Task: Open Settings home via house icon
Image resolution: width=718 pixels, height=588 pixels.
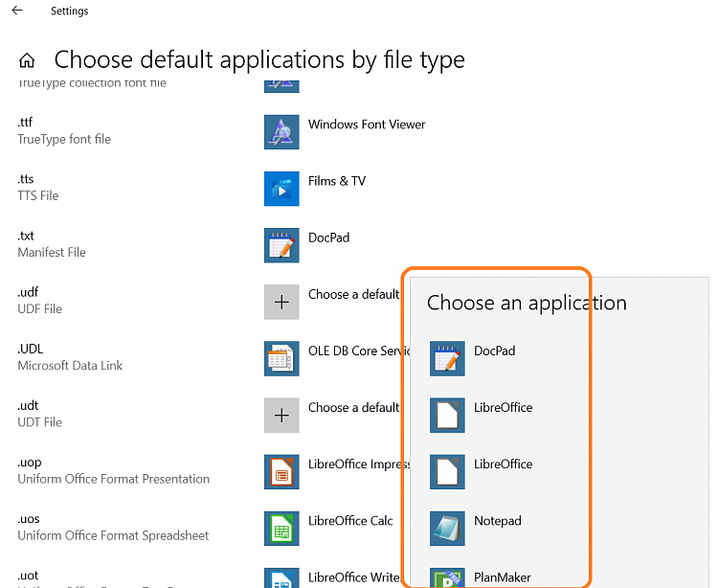Action: click(x=27, y=60)
